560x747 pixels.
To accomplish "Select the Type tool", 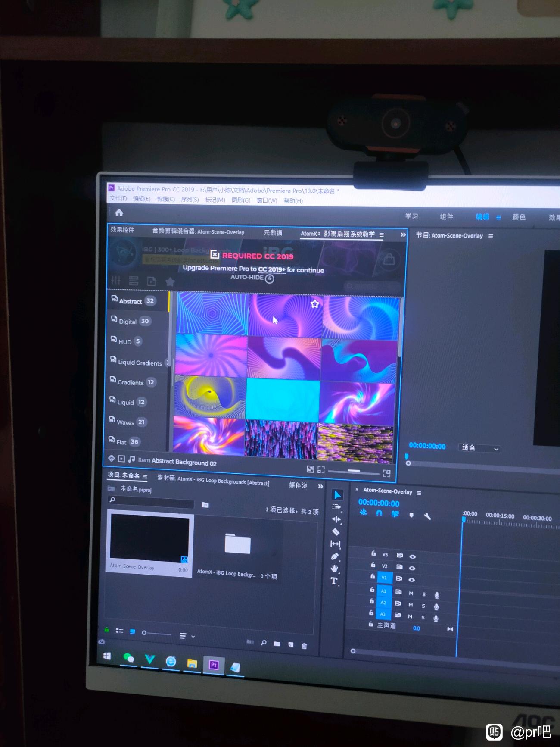I will pos(334,581).
